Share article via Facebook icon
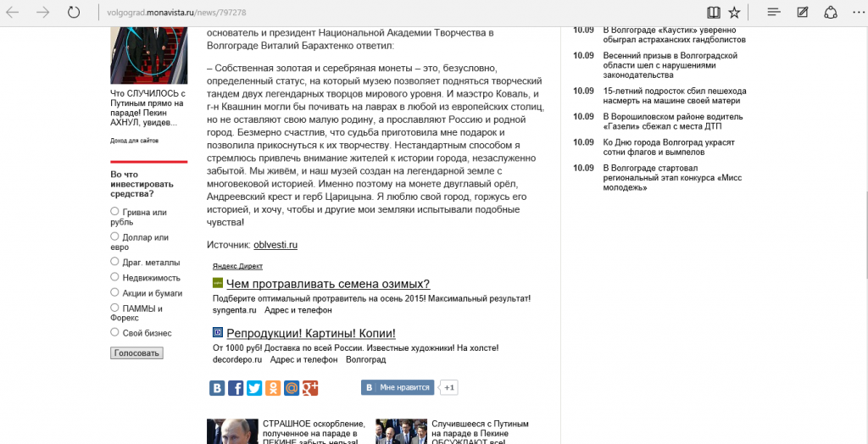Viewport: 868px width, 444px height. click(x=236, y=388)
